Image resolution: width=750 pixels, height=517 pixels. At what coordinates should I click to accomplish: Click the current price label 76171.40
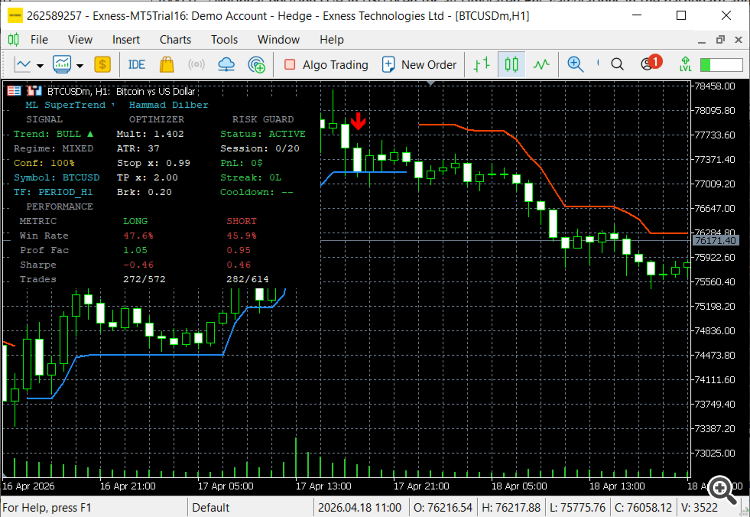[715, 240]
